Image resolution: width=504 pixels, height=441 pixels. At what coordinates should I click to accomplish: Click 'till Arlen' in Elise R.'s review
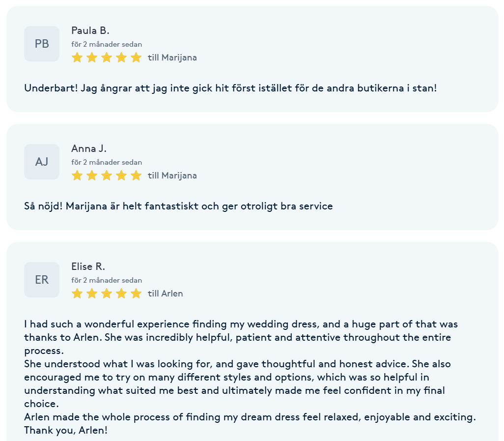click(165, 294)
